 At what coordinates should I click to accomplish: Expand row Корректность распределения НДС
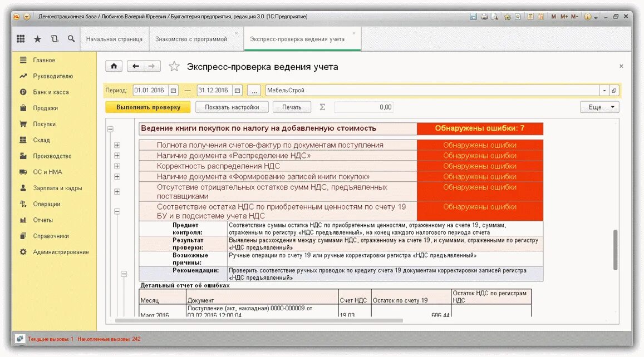click(x=117, y=166)
